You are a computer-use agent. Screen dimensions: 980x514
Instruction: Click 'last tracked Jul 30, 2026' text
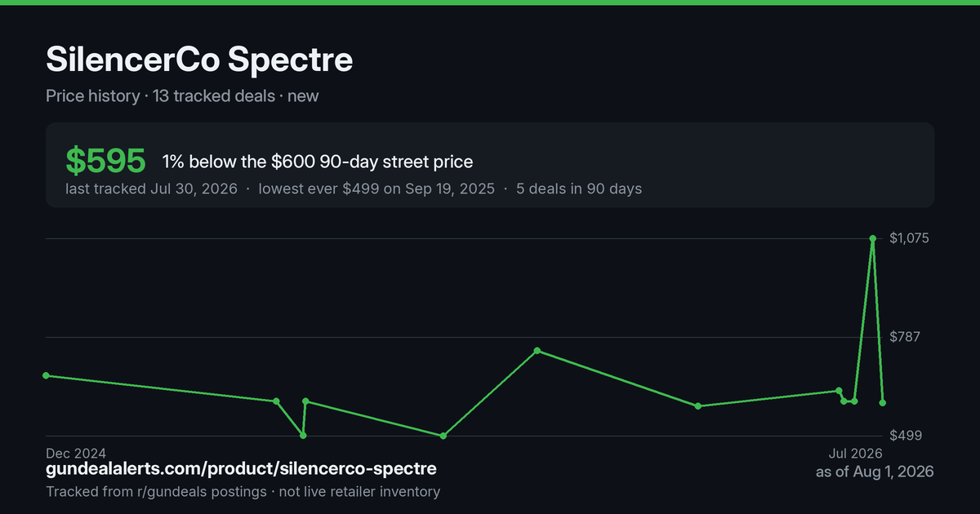[151, 188]
